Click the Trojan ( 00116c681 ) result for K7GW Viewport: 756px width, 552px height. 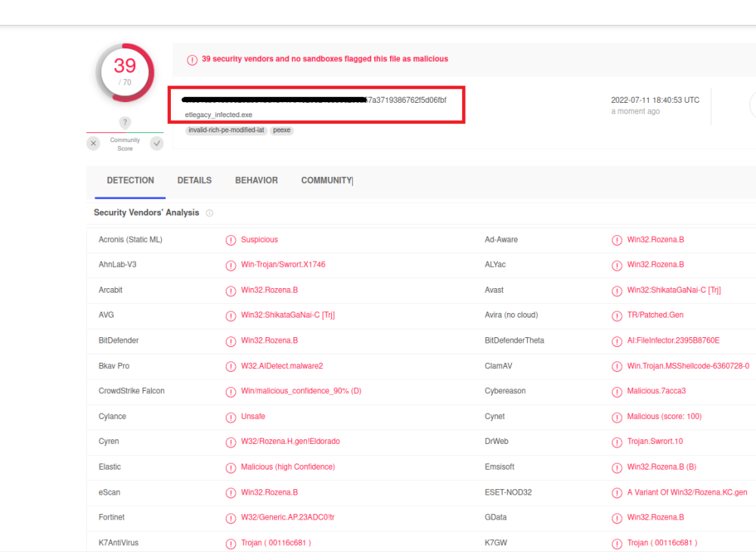tap(662, 542)
